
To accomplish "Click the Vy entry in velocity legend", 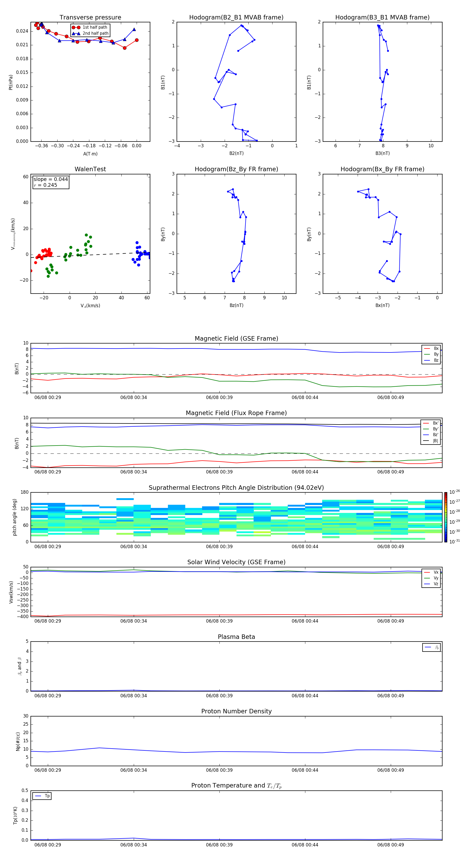I will [x=431, y=578].
